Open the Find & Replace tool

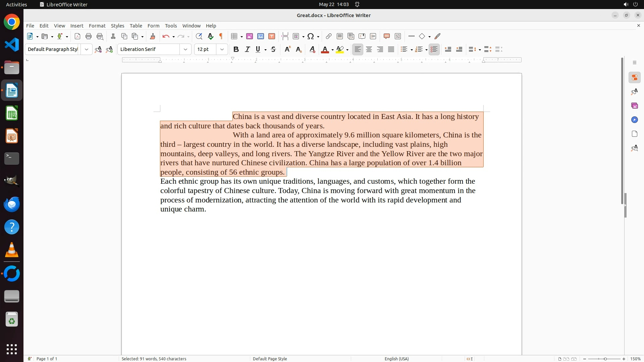(199, 37)
